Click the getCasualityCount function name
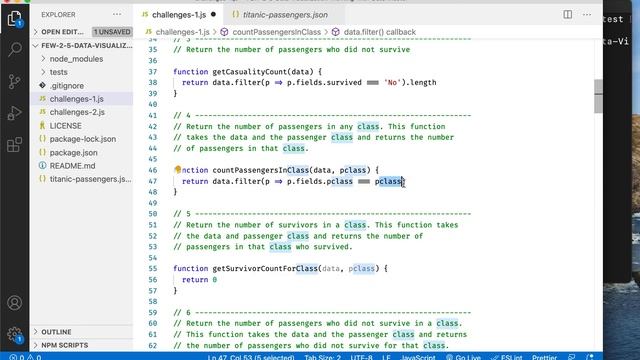This screenshot has height=360, width=640. (x=250, y=72)
